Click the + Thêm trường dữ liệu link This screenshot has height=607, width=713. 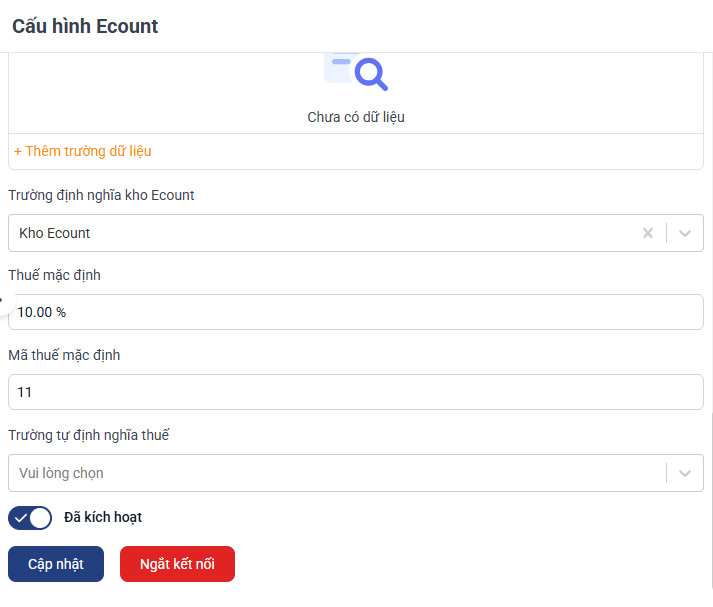click(x=83, y=151)
